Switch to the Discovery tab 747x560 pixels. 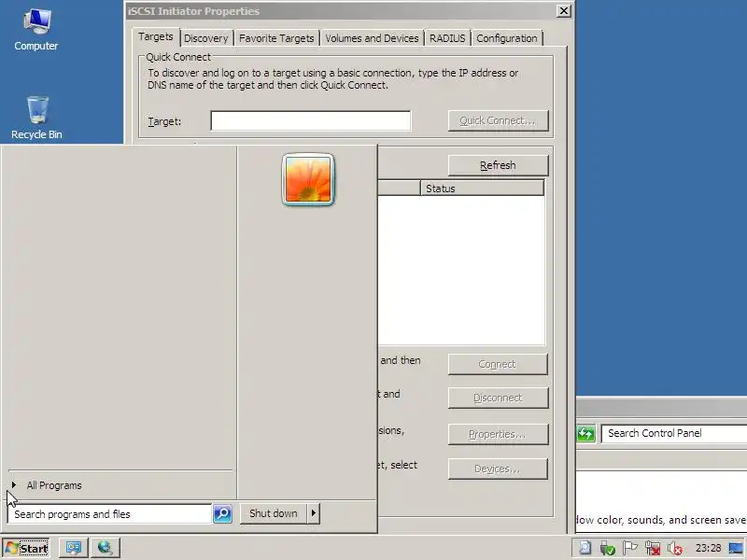pyautogui.click(x=205, y=38)
